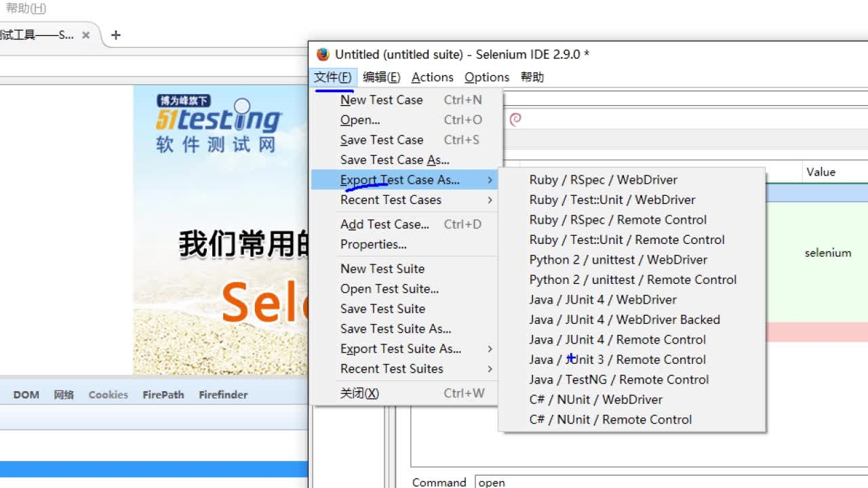Click the Command input field containing open
The height and width of the screenshot is (488, 868).
pos(671,482)
